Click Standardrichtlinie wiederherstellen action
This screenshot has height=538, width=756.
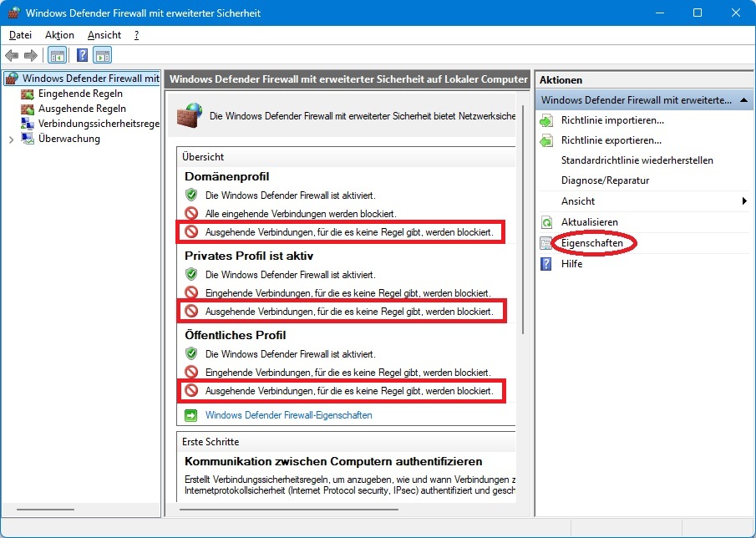[637, 160]
